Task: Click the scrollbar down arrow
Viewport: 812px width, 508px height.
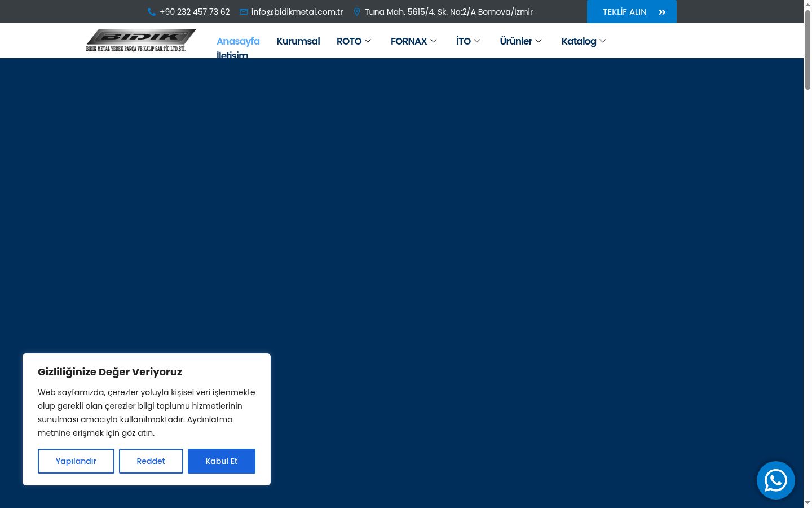Action: click(x=807, y=503)
